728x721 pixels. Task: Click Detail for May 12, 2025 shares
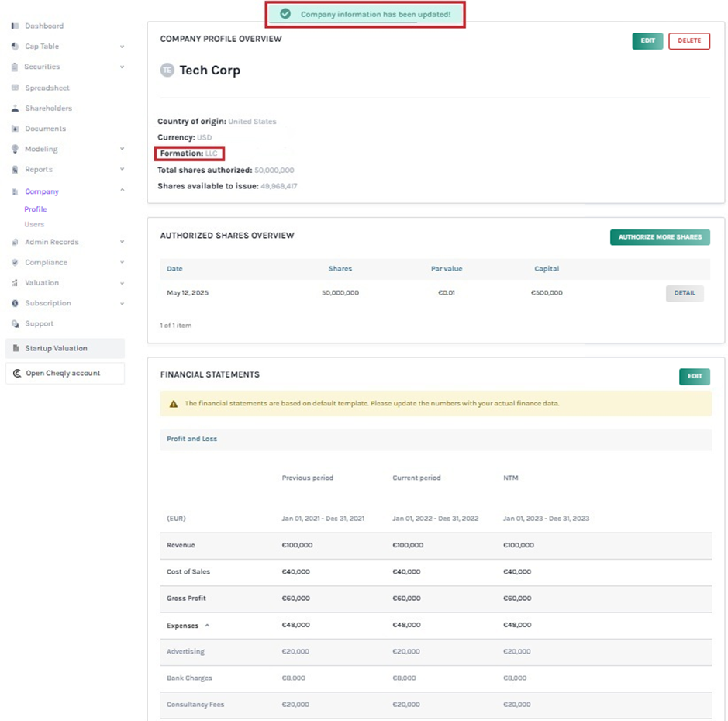tap(685, 293)
